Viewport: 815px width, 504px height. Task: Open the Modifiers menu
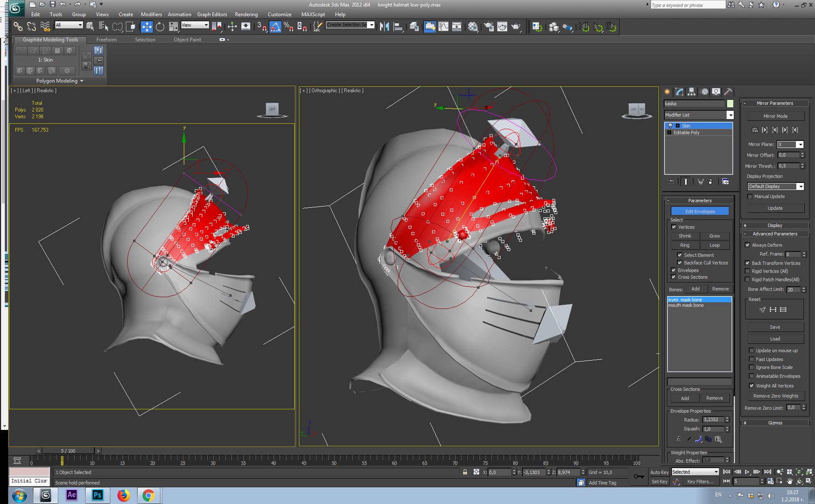pos(151,14)
